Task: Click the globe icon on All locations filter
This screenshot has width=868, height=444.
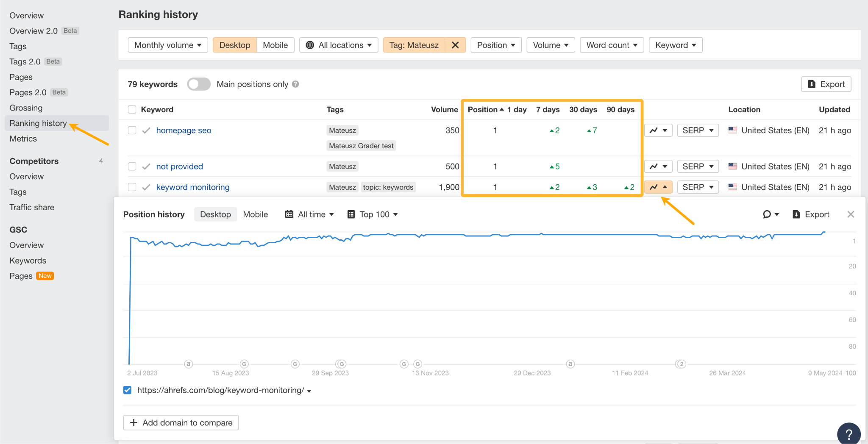Action: [x=311, y=45]
